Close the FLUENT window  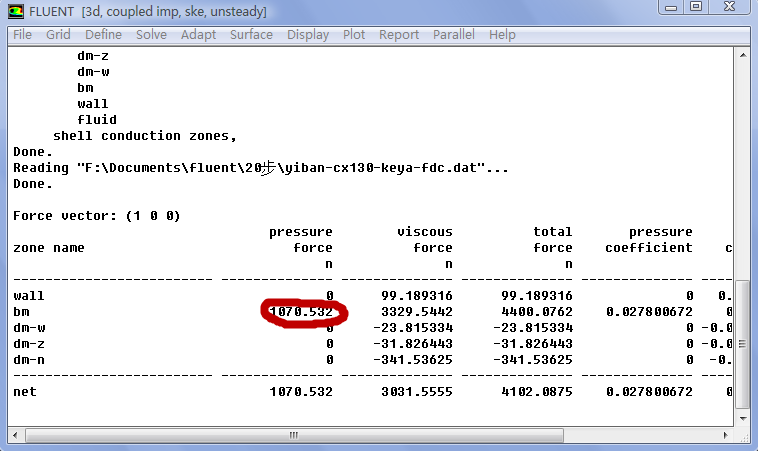point(729,7)
